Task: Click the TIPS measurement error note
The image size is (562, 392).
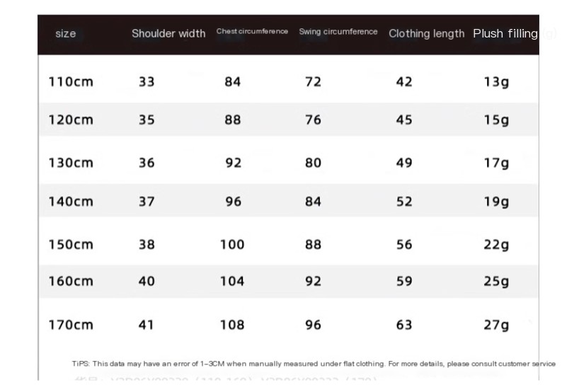Action: (314, 364)
